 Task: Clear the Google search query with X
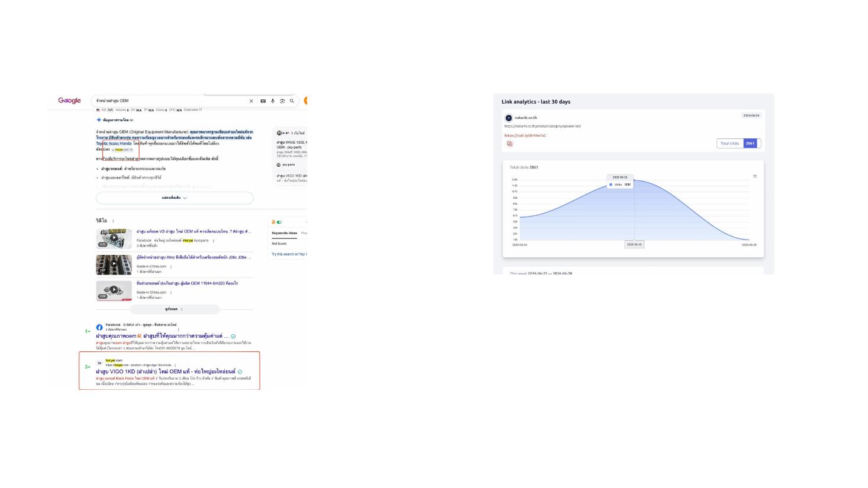pos(251,101)
